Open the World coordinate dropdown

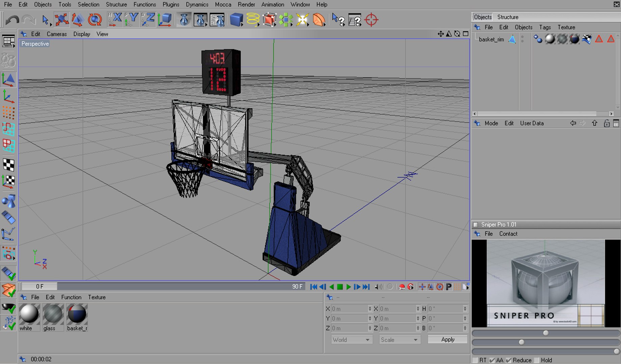[351, 340]
